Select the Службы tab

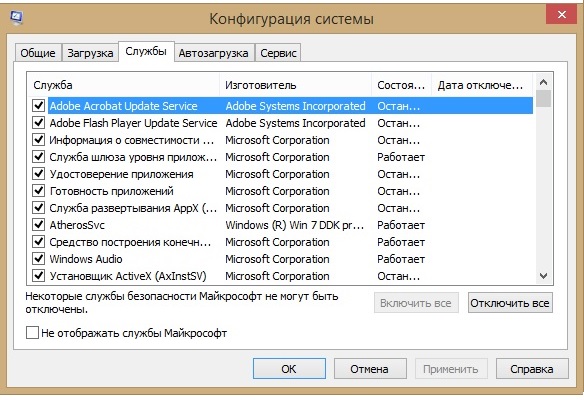146,51
